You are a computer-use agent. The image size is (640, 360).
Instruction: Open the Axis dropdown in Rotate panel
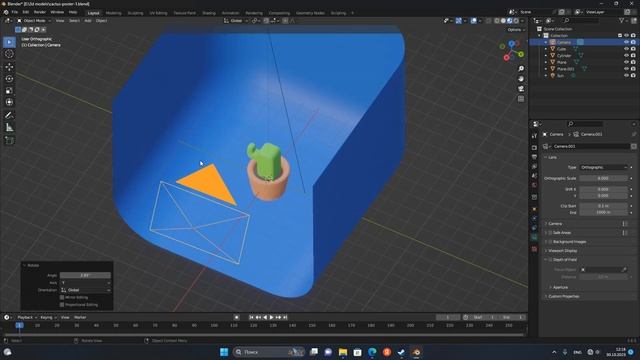coord(86,282)
